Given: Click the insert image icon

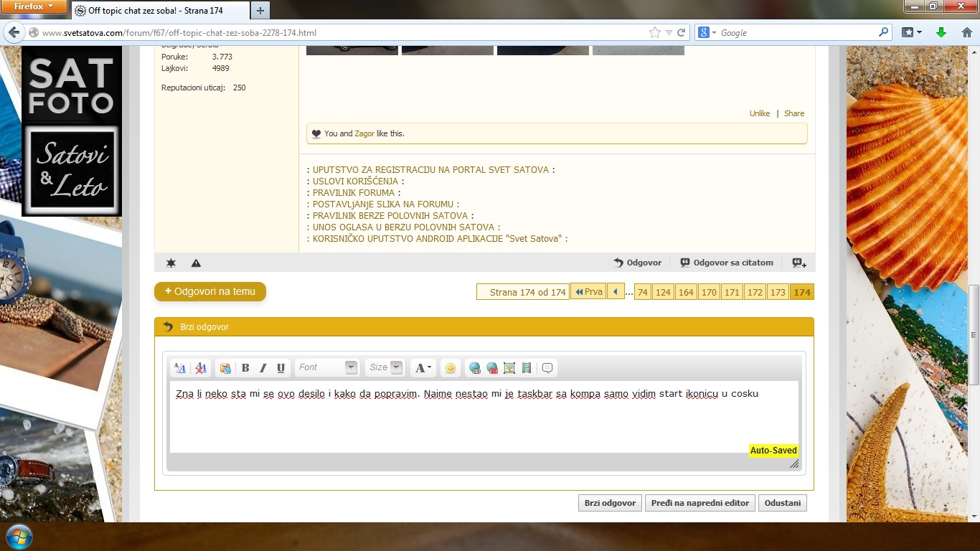Looking at the screenshot, I should coord(509,368).
